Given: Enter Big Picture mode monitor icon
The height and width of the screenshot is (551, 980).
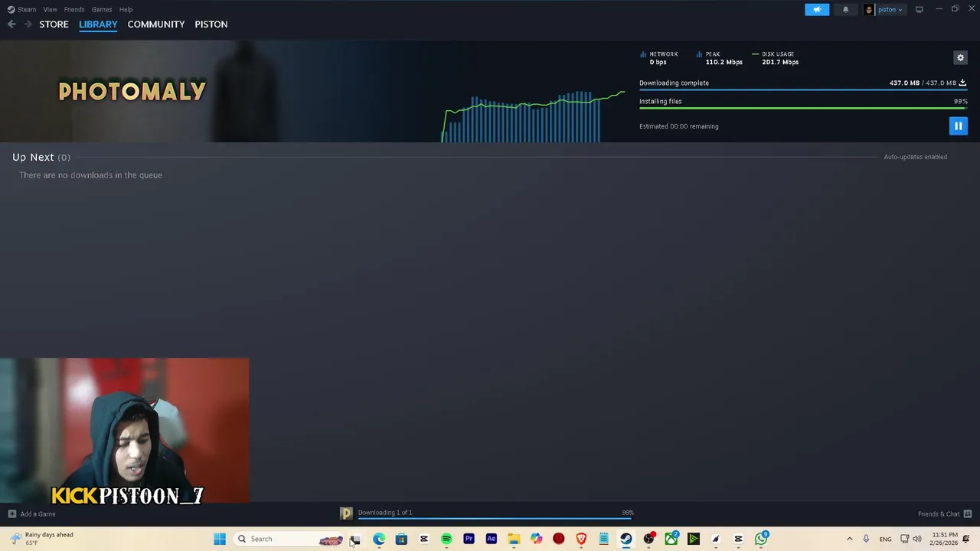Looking at the screenshot, I should [919, 9].
